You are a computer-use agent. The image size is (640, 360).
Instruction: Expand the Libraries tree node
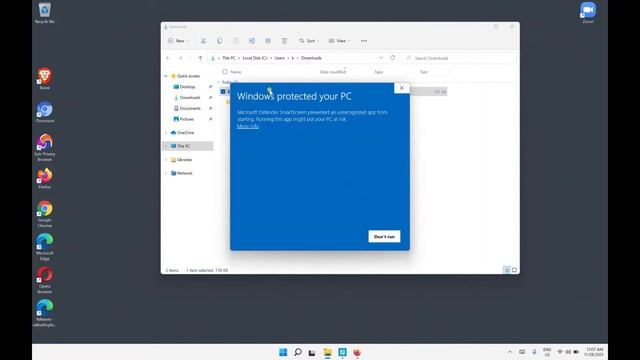[x=166, y=160]
